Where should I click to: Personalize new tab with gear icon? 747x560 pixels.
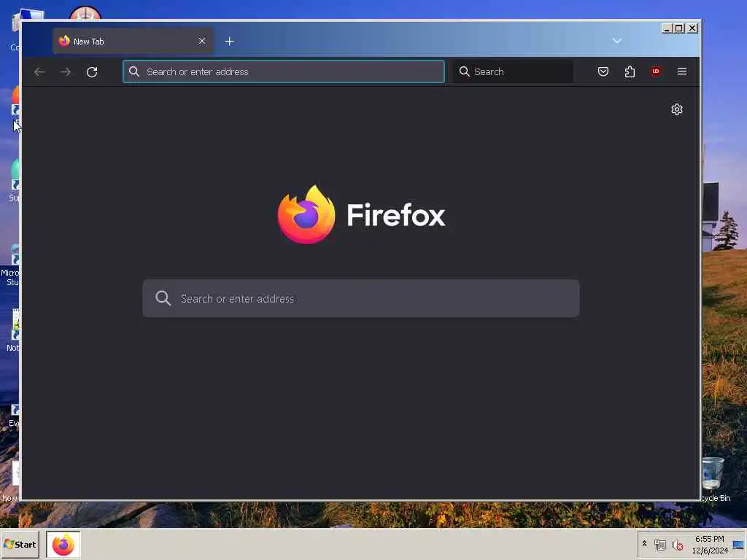677,109
